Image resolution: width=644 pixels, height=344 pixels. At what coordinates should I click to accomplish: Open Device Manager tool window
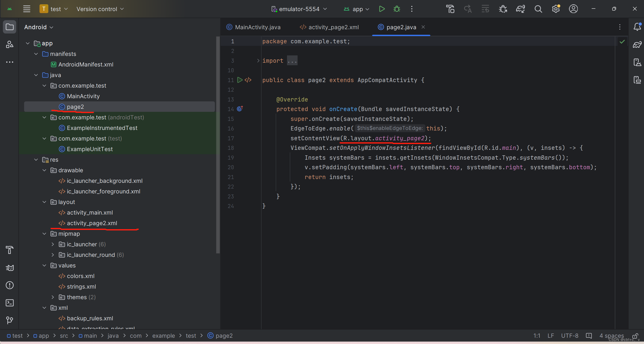point(637,62)
